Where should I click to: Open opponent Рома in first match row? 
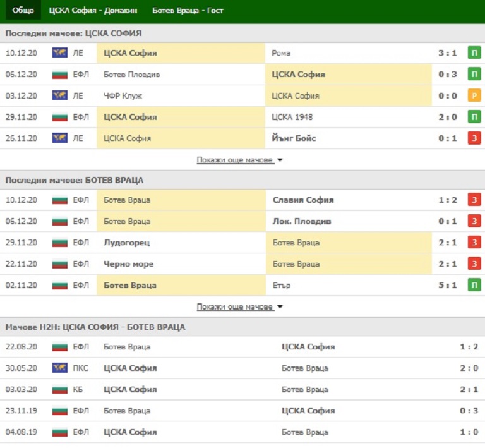click(x=281, y=53)
